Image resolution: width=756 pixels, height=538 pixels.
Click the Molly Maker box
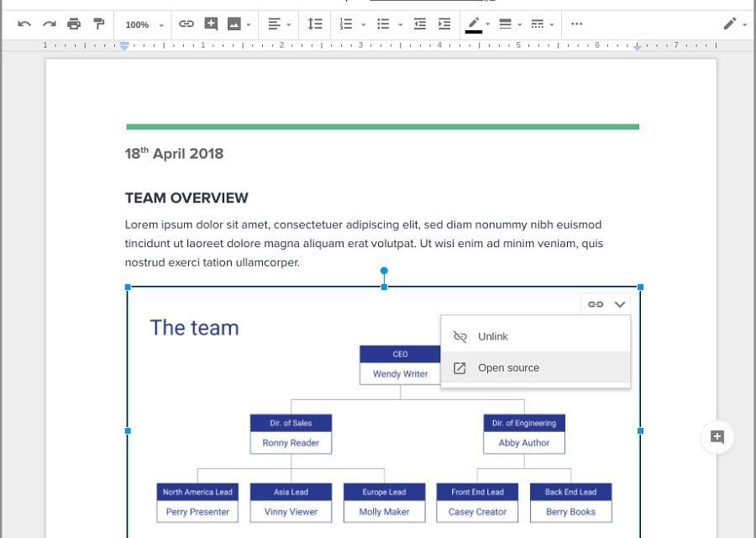coord(384,512)
